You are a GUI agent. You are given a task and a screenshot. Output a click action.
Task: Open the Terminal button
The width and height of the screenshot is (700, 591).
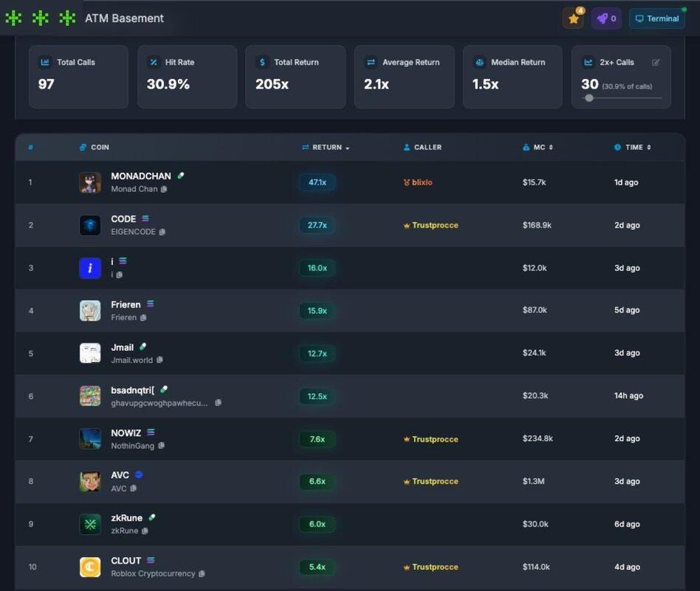point(656,18)
